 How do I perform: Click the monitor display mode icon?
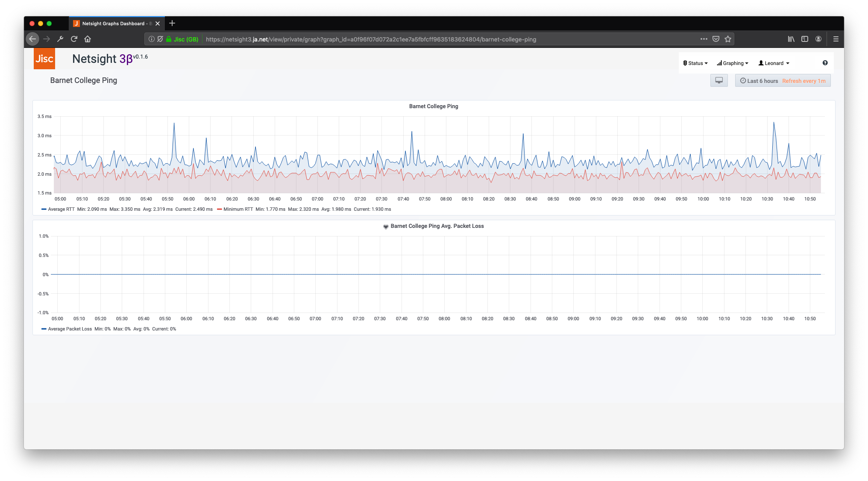719,80
